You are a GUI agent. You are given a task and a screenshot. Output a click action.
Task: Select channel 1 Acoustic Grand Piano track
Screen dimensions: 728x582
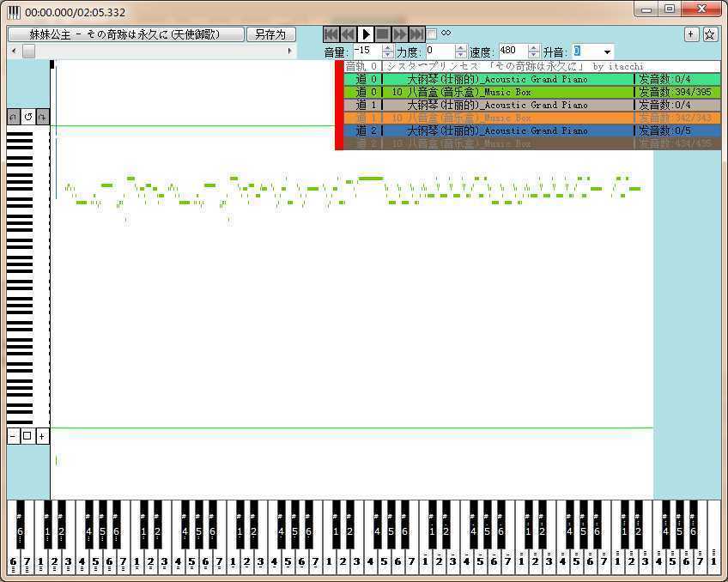pos(532,105)
